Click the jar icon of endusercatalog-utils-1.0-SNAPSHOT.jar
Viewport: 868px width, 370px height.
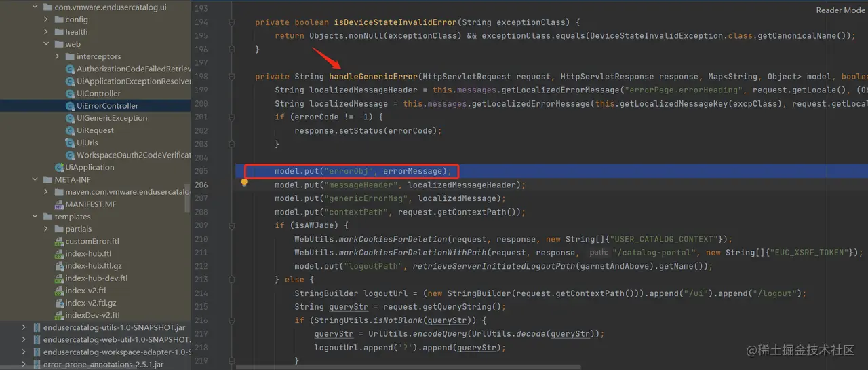37,327
